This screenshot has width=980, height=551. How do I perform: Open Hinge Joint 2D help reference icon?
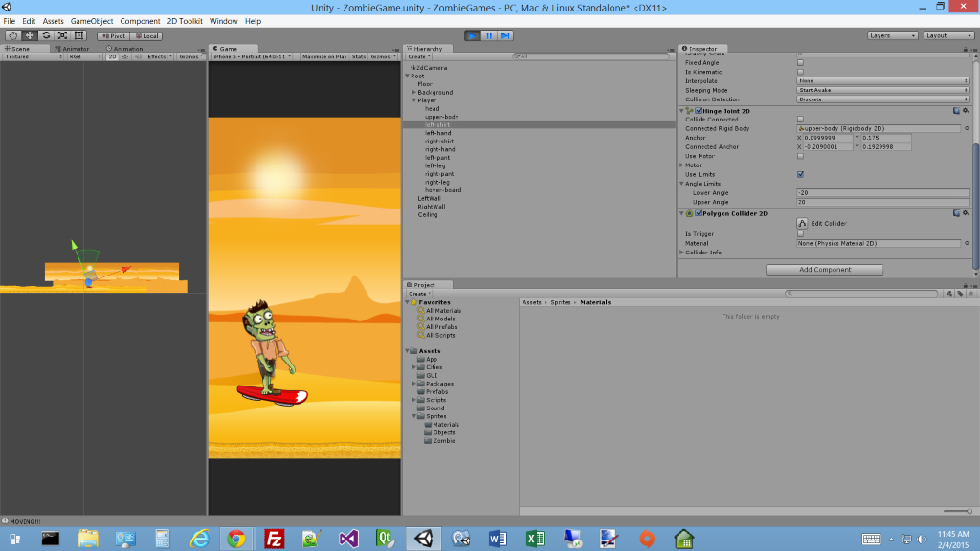(x=956, y=111)
